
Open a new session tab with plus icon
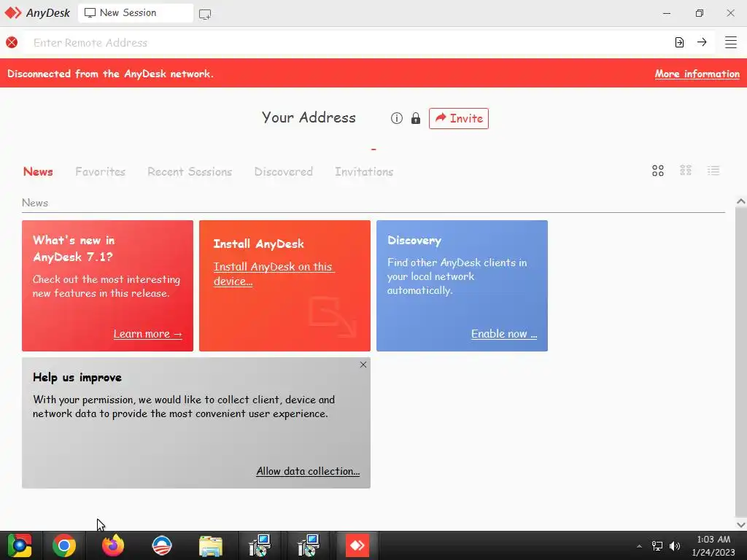(205, 15)
